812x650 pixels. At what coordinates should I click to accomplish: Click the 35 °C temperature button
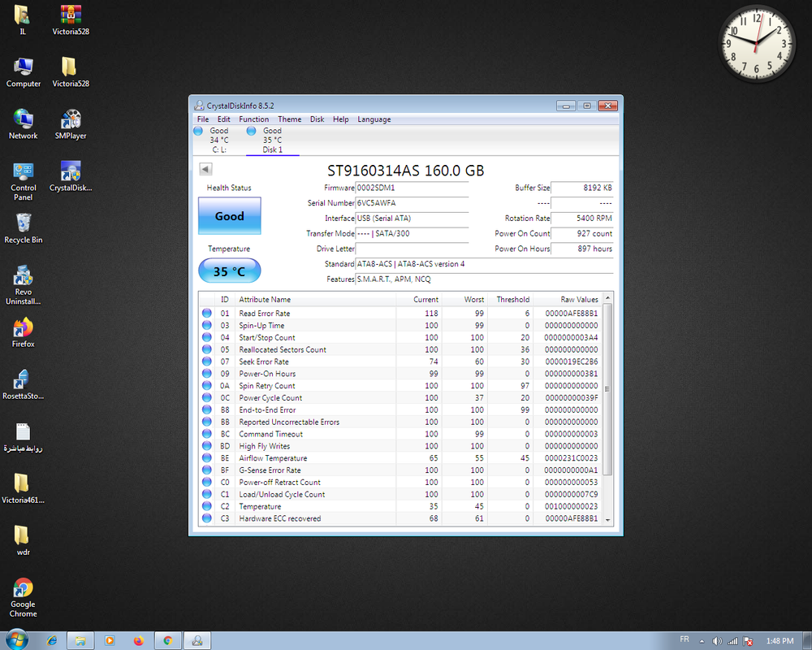point(230,271)
